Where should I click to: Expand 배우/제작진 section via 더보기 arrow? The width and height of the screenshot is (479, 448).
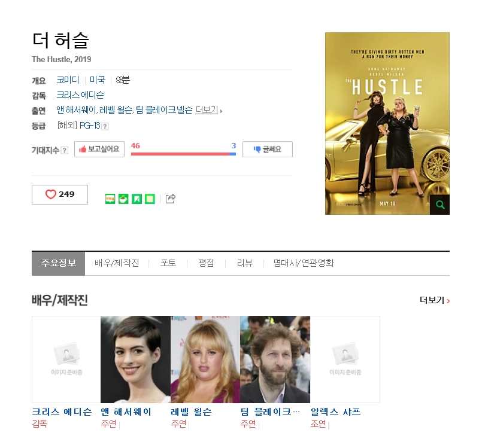[435, 300]
